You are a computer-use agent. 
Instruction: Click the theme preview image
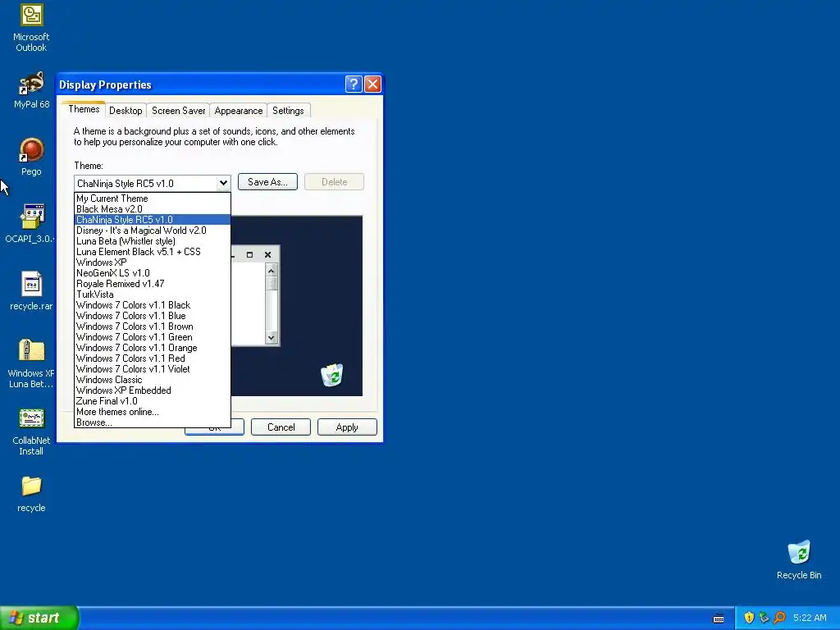297,306
